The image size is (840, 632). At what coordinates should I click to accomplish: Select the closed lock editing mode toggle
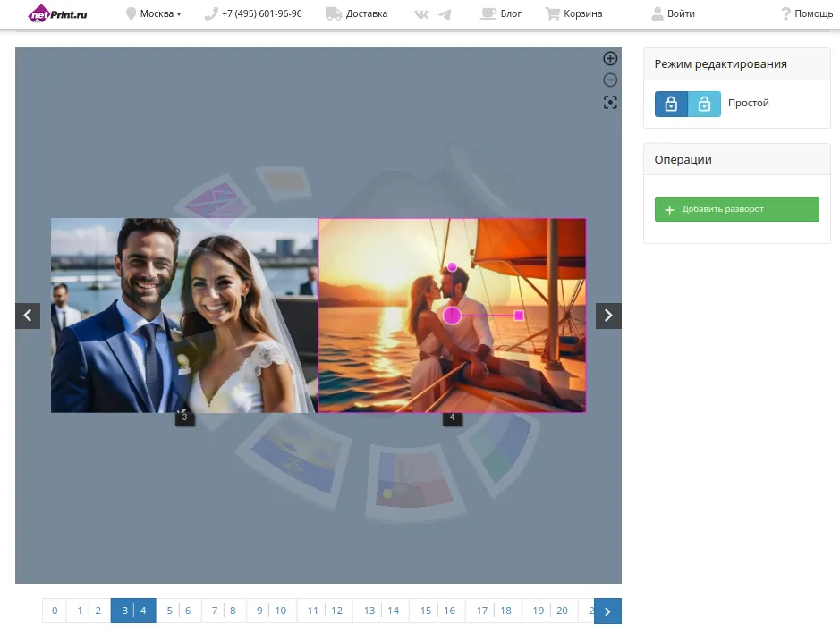671,103
